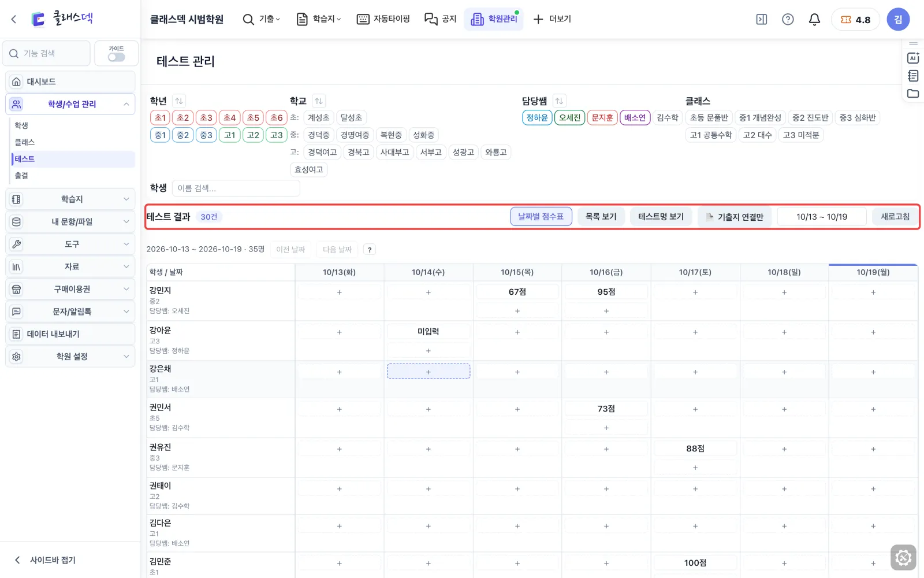The width and height of the screenshot is (924, 578).
Task: Toggle the side panel layout icon
Action: 762,19
